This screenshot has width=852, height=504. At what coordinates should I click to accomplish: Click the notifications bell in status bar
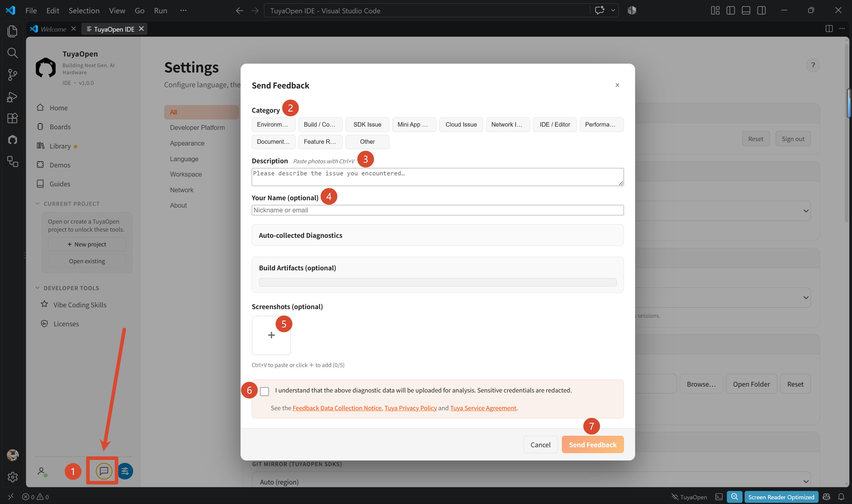[841, 497]
